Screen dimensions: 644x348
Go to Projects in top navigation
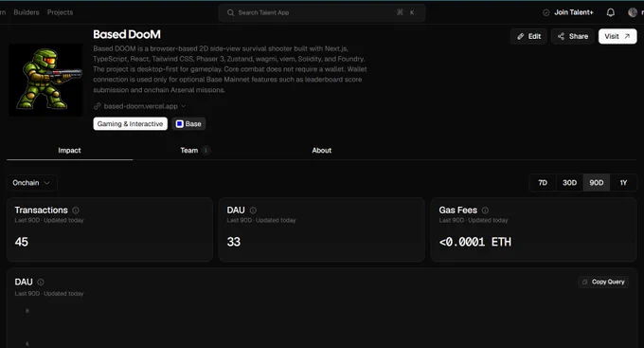pos(60,12)
